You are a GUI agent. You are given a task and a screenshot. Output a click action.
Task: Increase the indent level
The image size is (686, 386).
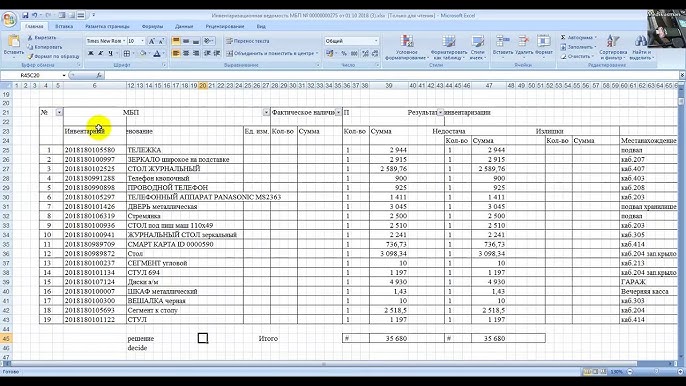(x=217, y=53)
